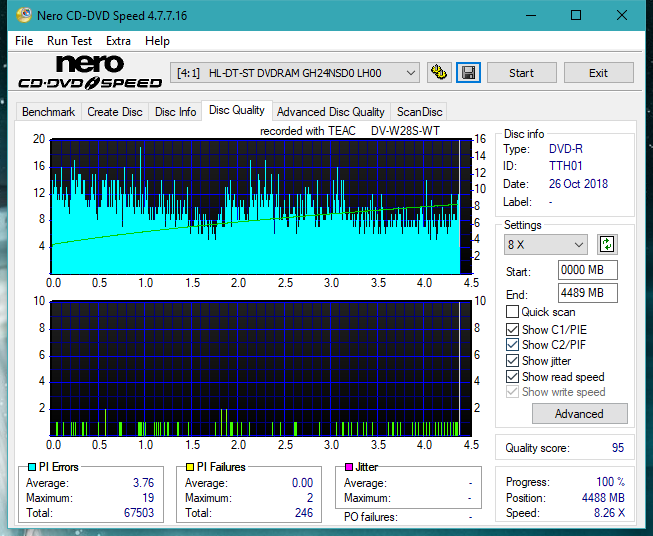
Task: Click the Progress value 100 %
Action: coord(610,482)
